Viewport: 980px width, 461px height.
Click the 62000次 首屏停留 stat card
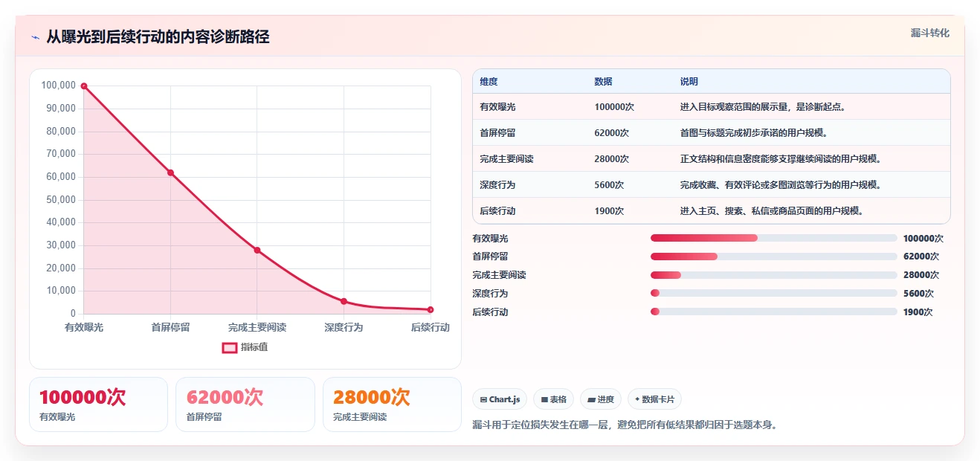pyautogui.click(x=245, y=404)
